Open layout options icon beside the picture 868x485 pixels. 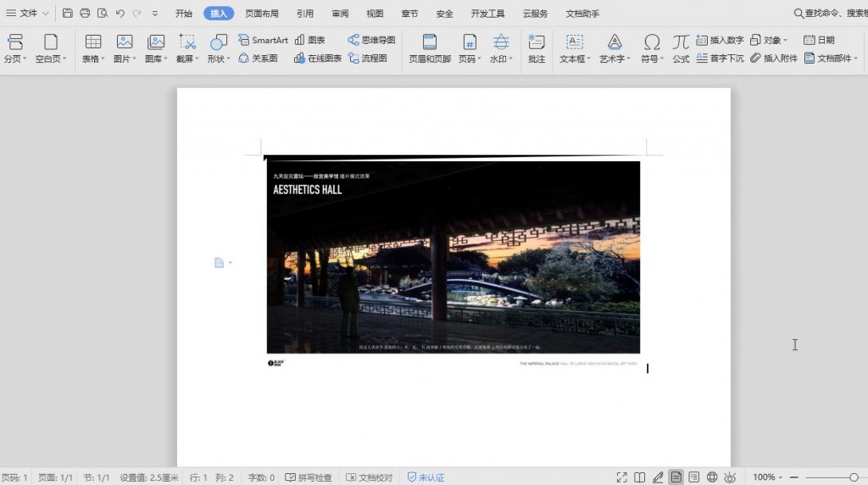coord(223,263)
